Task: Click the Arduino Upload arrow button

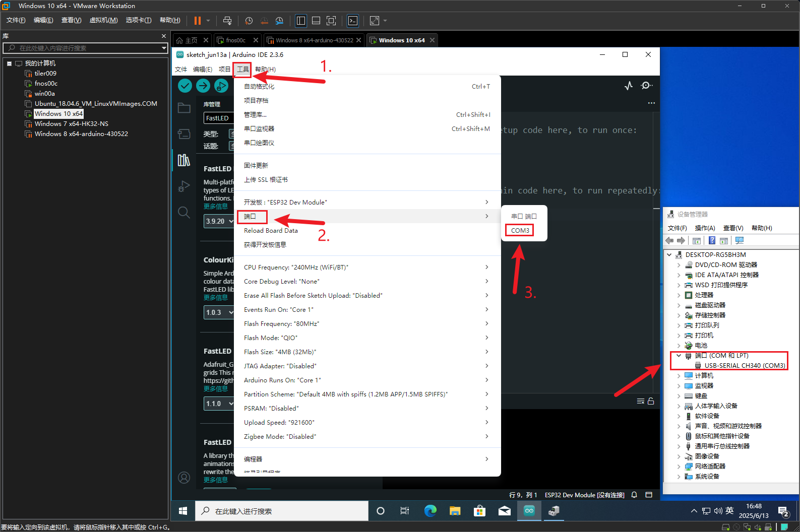Action: click(x=203, y=86)
